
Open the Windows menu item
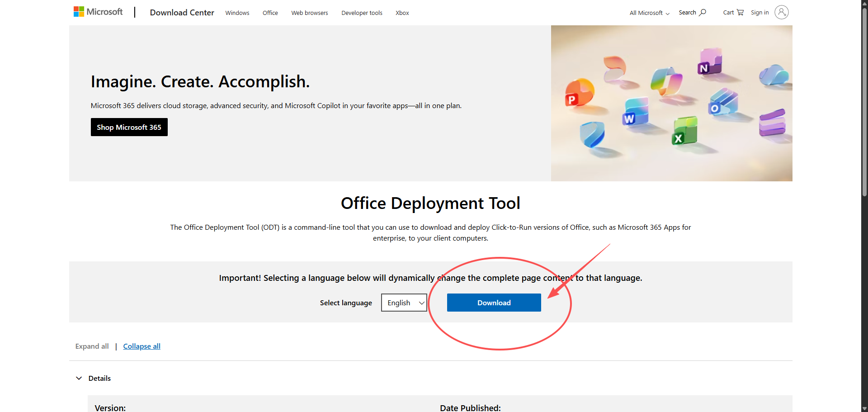[x=237, y=13]
